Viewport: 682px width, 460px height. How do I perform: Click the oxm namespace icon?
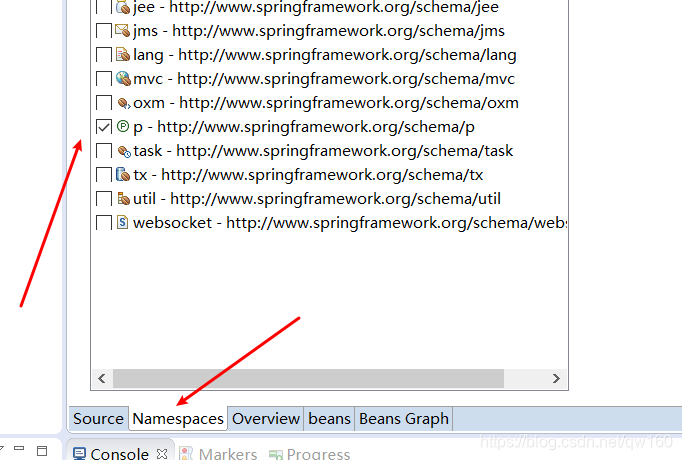pyautogui.click(x=124, y=103)
